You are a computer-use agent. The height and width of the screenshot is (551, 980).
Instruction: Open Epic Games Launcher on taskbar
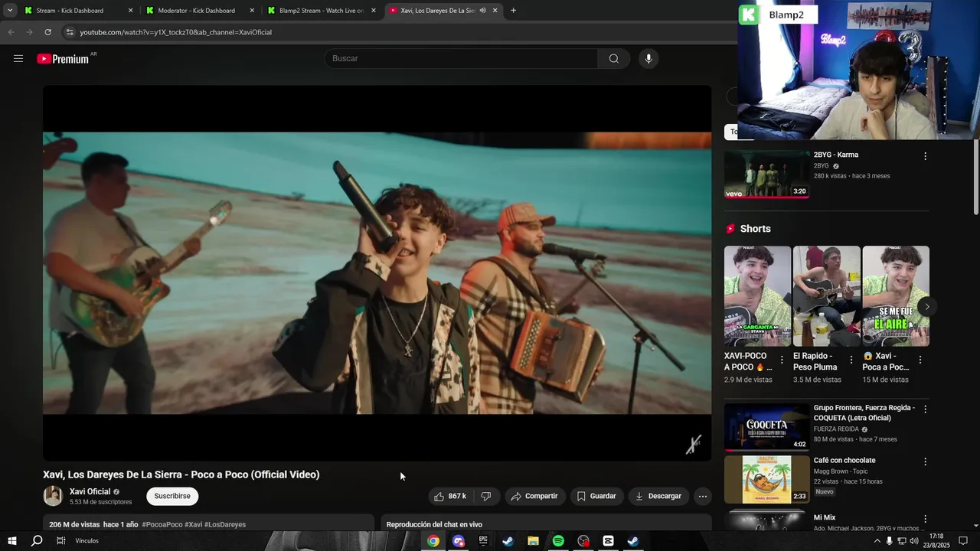[483, 541]
